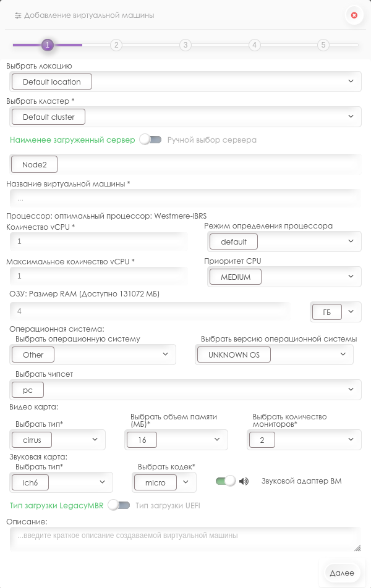Viewport: 371px width, 588px height.
Task: Click the Далее button
Action: (341, 573)
